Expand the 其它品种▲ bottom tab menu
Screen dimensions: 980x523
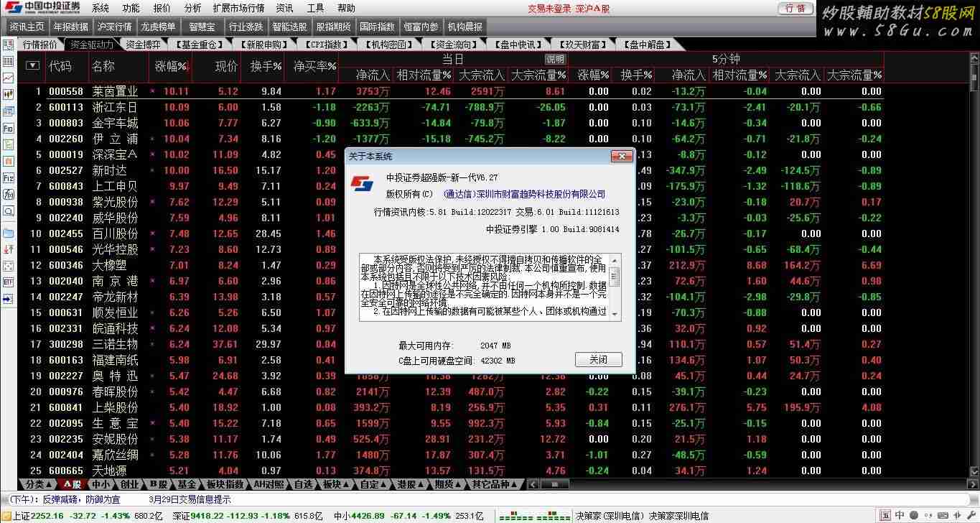(x=495, y=484)
